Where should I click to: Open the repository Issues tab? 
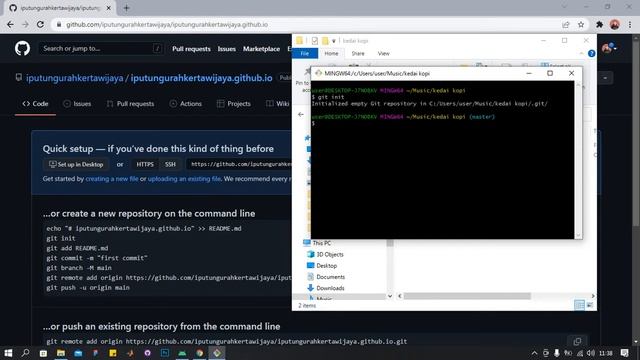pyautogui.click(x=77, y=104)
